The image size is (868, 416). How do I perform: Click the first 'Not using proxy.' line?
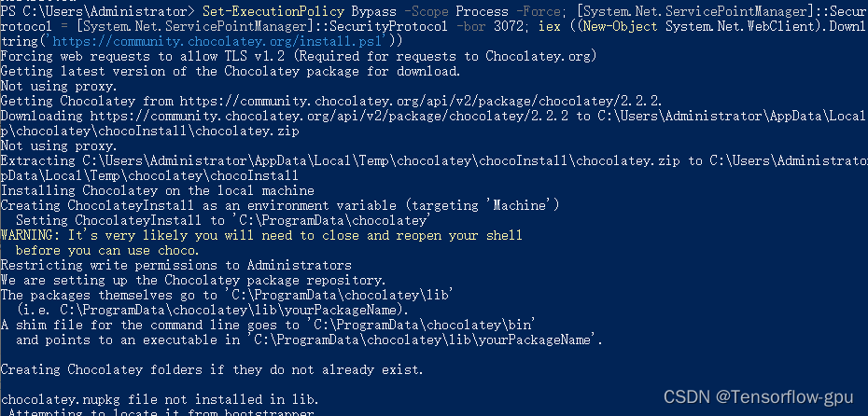(59, 87)
